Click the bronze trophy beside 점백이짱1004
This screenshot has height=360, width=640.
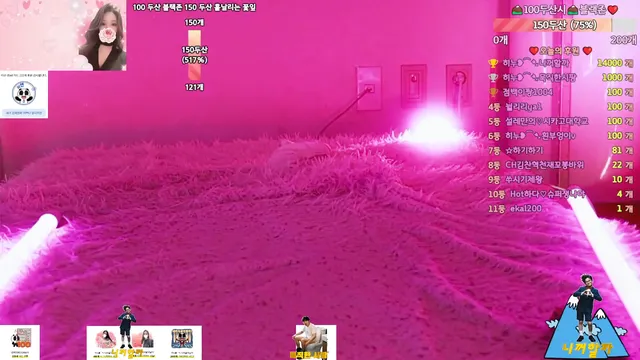click(493, 92)
